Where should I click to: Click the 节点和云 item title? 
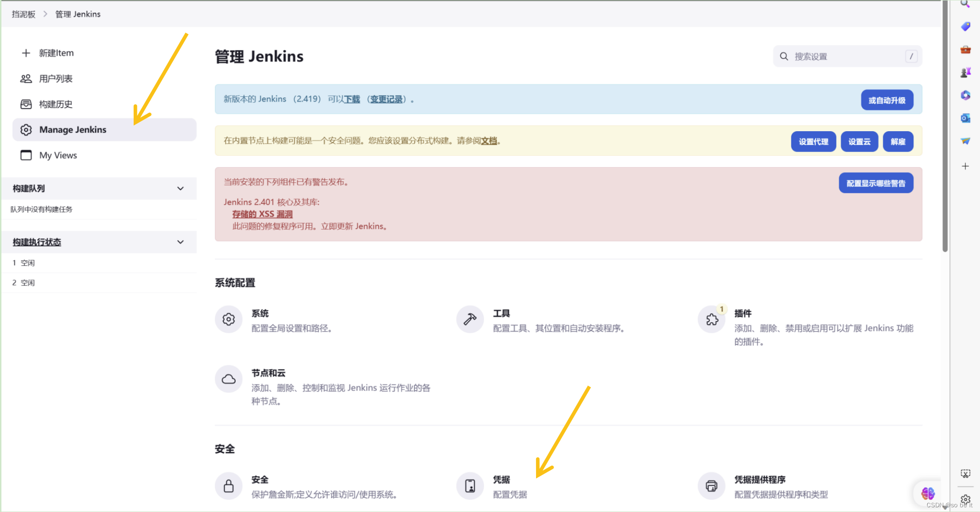click(268, 373)
